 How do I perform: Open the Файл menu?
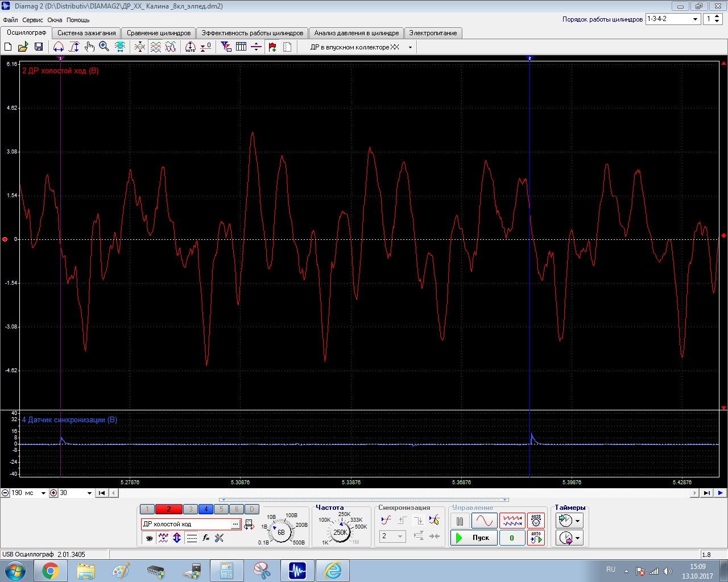coord(10,20)
